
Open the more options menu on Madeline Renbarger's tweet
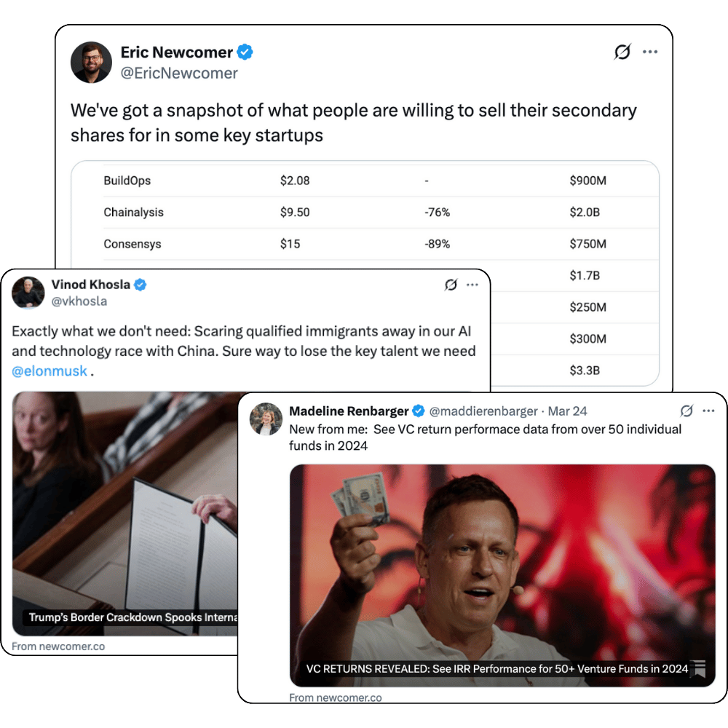708,411
